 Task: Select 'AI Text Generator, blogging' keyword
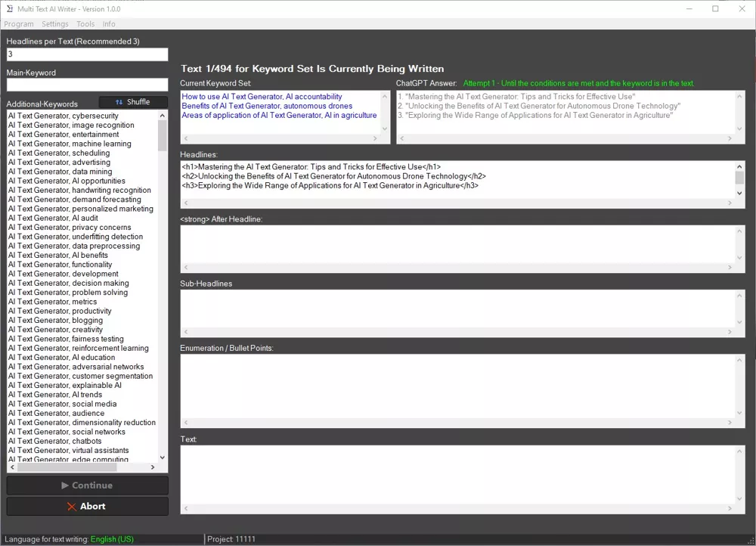55,321
